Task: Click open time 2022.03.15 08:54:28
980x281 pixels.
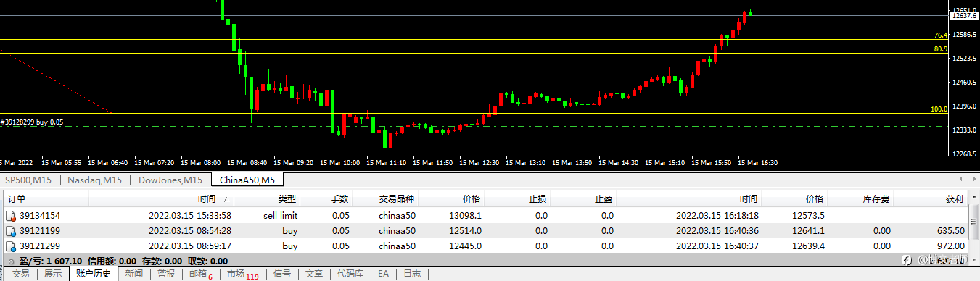Action: [x=190, y=232]
